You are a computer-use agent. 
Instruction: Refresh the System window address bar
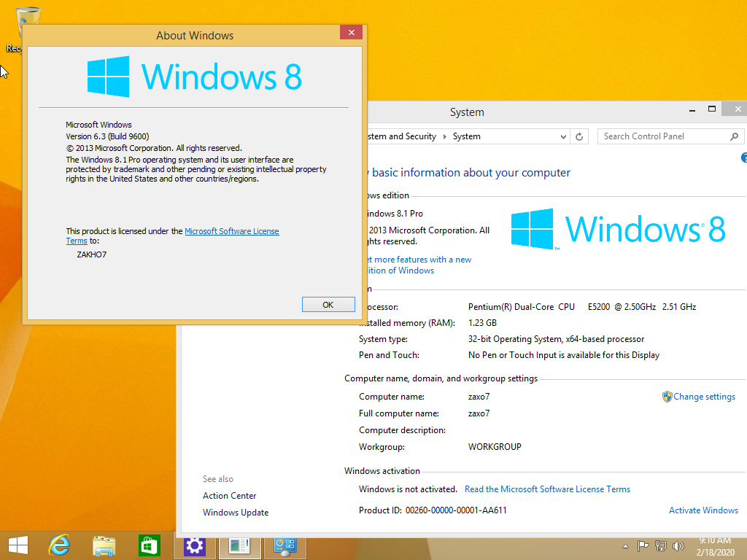tap(579, 136)
